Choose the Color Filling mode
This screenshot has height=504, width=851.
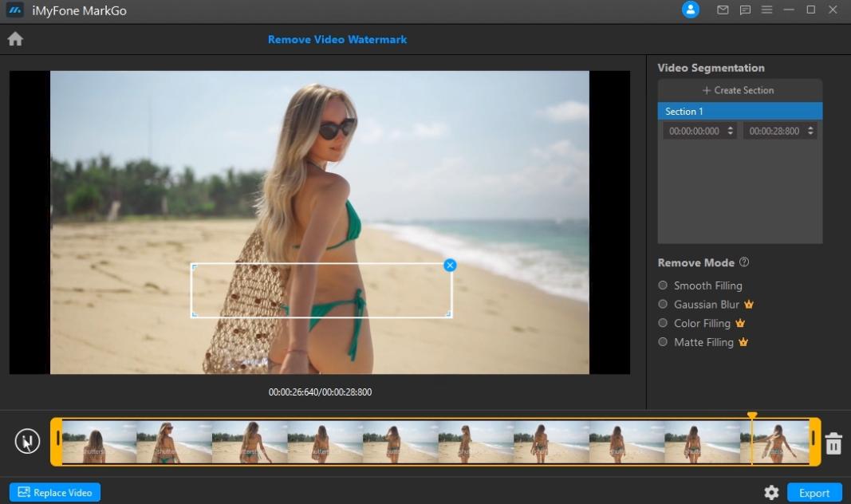click(x=663, y=323)
